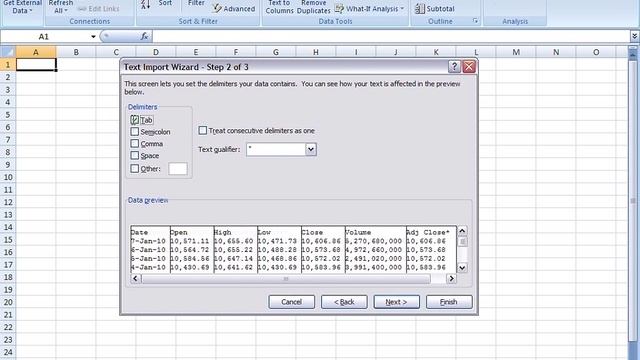Viewport: 640px width, 360px height.
Task: Click data preview scroll left arrow
Action: click(136, 278)
